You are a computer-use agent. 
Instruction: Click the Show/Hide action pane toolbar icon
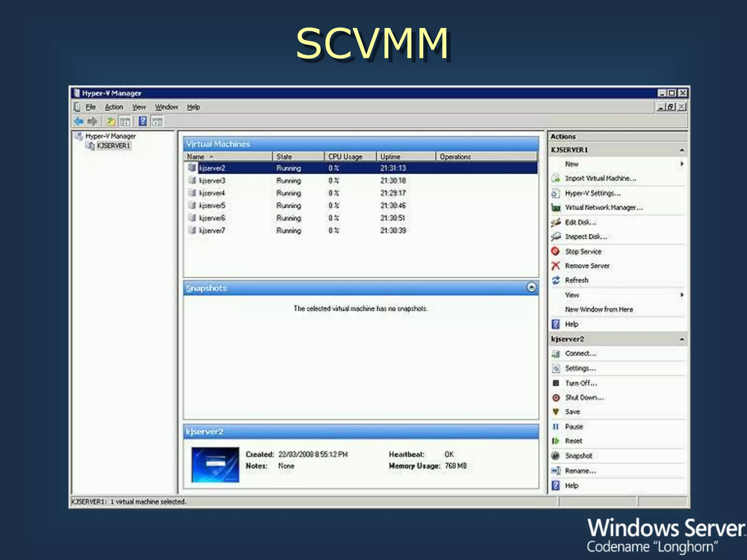pyautogui.click(x=157, y=121)
